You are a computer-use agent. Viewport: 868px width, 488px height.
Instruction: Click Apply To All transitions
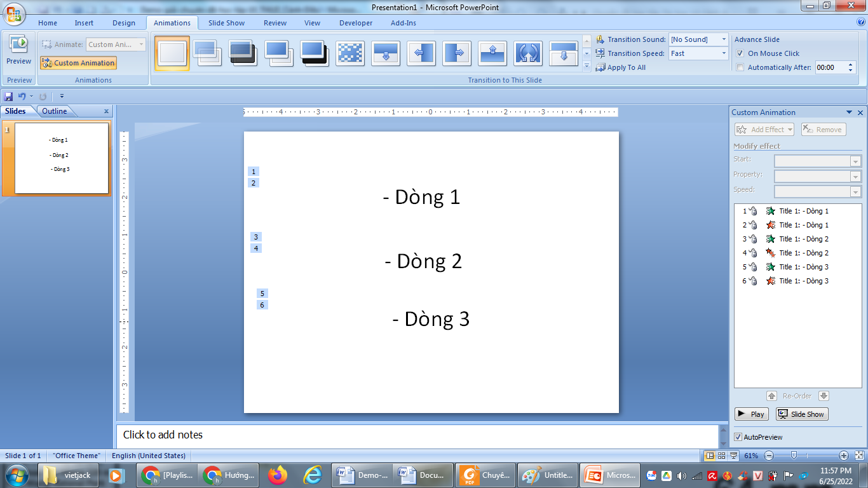(x=621, y=67)
